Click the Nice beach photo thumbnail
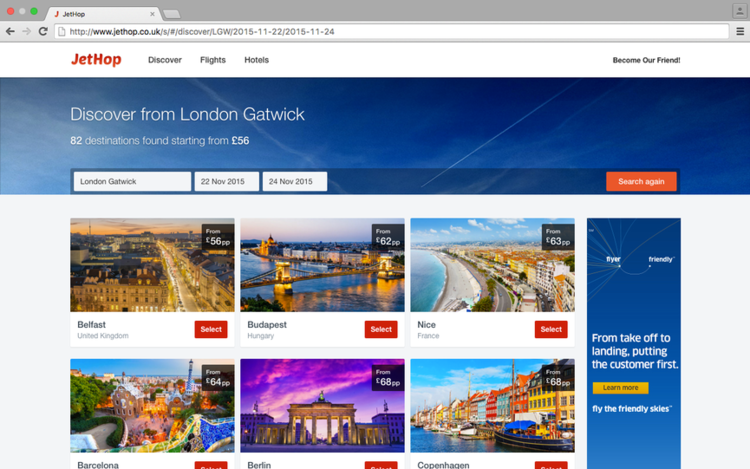The height and width of the screenshot is (469, 750). (x=492, y=265)
